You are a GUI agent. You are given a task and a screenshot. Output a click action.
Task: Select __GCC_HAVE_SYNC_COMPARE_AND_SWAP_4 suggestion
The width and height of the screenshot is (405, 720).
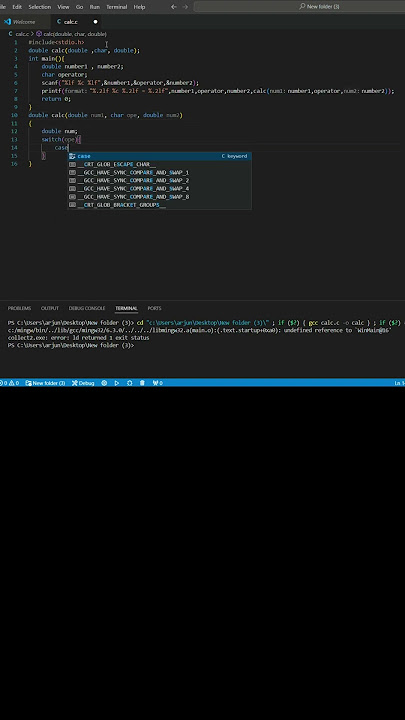coord(159,189)
